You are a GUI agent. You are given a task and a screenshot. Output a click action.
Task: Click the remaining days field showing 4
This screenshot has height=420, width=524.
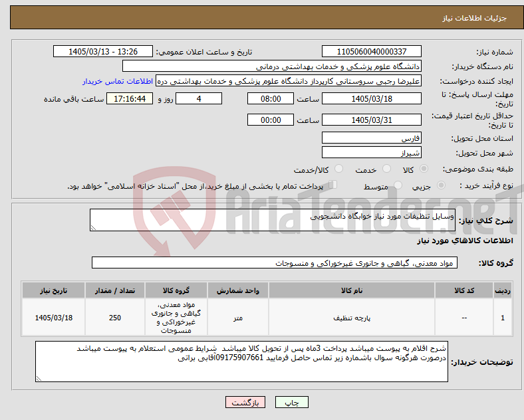(199, 98)
